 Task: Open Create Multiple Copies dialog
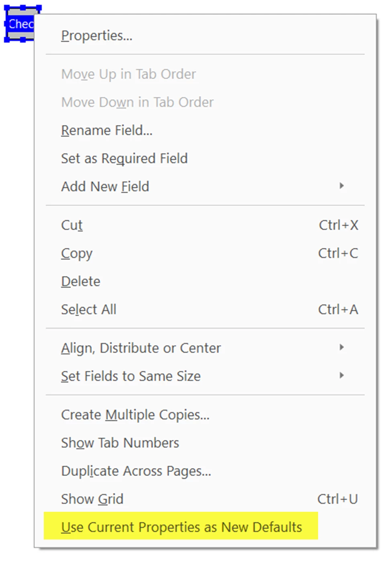(205, 415)
